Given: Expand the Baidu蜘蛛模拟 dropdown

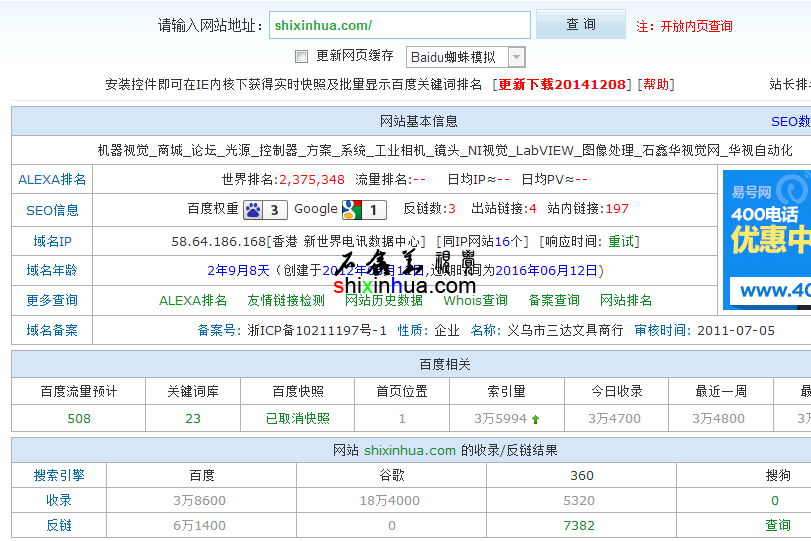Looking at the screenshot, I should (x=515, y=58).
